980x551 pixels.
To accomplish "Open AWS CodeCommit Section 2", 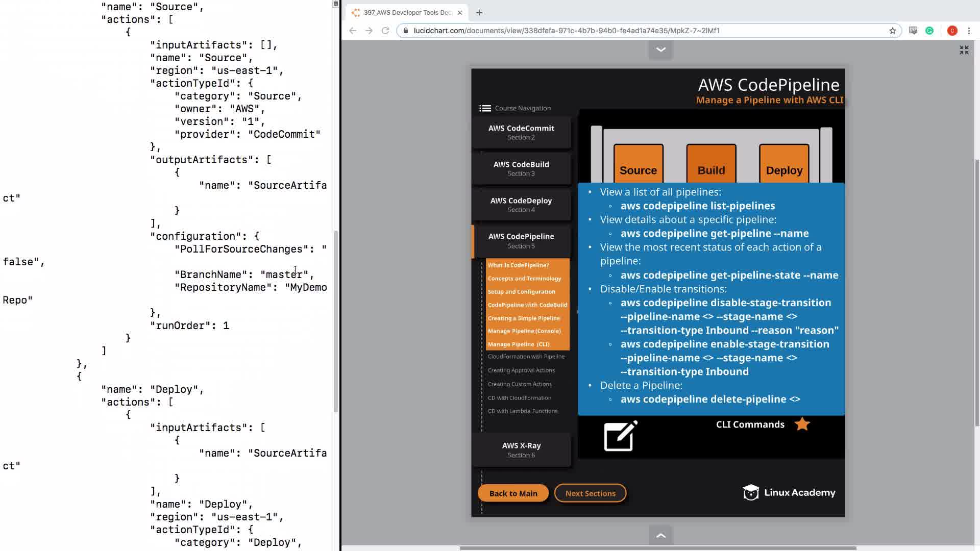I will click(x=521, y=132).
